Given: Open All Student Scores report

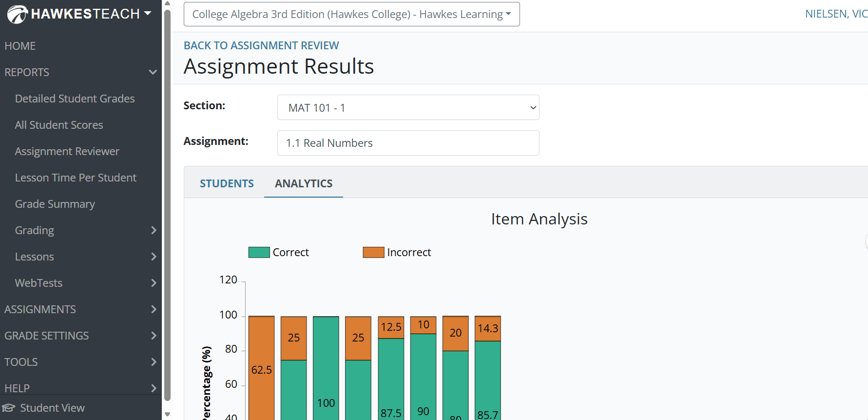Looking at the screenshot, I should [59, 125].
